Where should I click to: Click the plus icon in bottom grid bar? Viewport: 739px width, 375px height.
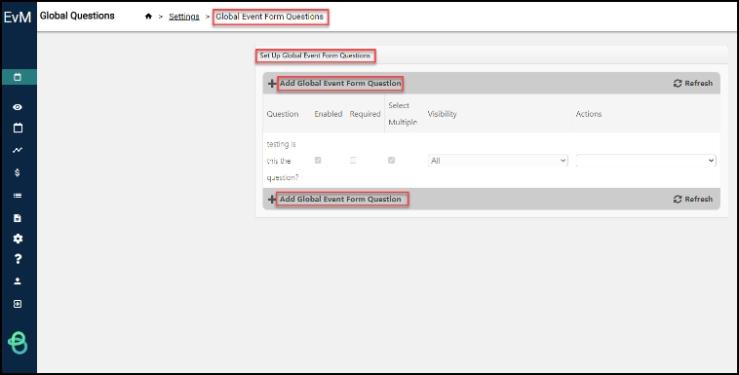click(x=272, y=199)
